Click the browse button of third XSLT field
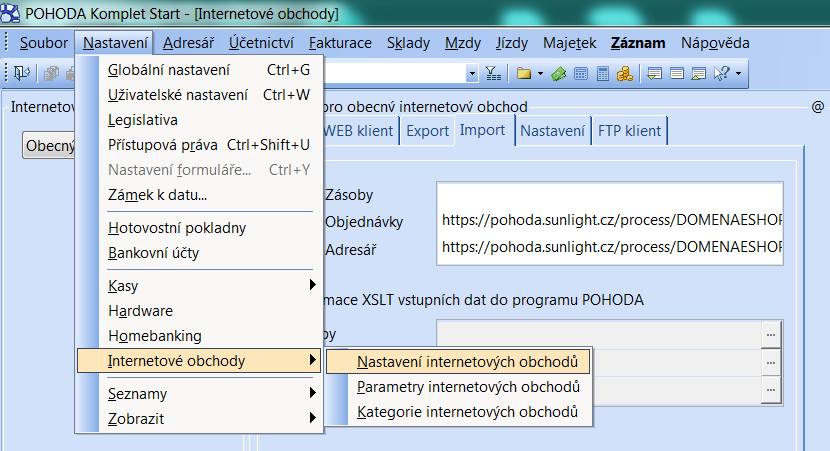Viewport: 830px width, 451px height. 771,390
